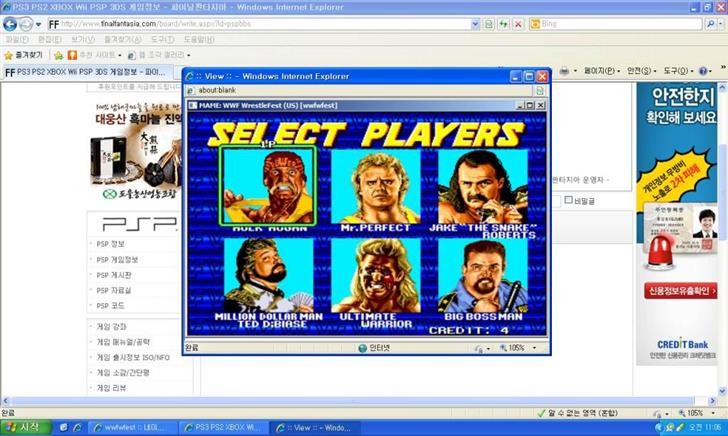728x436 pixels.
Task: Refresh the page with green arrows icon
Action: pyautogui.click(x=504, y=24)
